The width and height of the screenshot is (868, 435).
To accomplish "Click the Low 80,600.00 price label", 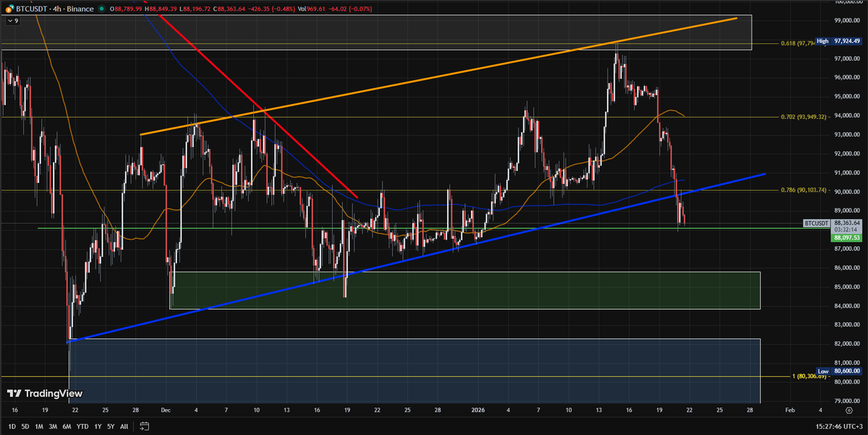I will tap(838, 371).
